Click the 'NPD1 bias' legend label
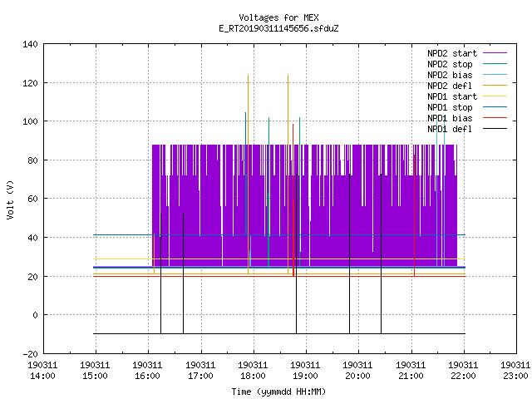Screen dimensions: 532x399 (x=450, y=118)
